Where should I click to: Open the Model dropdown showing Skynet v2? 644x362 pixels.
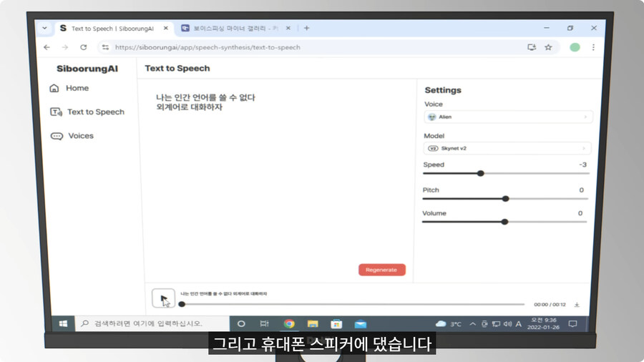[x=507, y=148]
